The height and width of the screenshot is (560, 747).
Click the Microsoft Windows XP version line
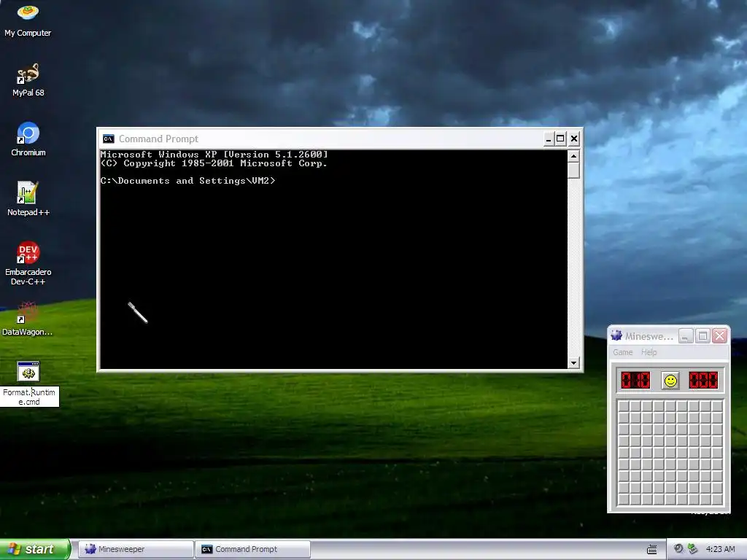coord(214,155)
